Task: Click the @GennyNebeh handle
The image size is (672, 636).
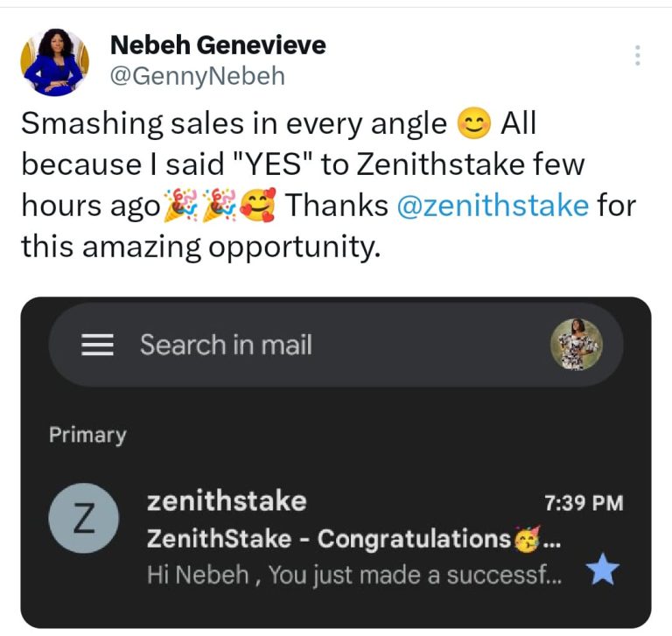Action: coord(198,76)
